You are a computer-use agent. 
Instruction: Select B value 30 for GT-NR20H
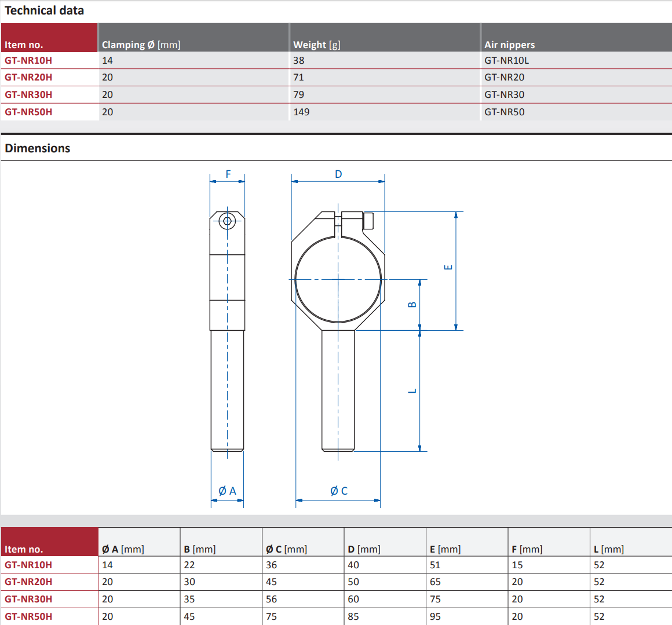189,582
